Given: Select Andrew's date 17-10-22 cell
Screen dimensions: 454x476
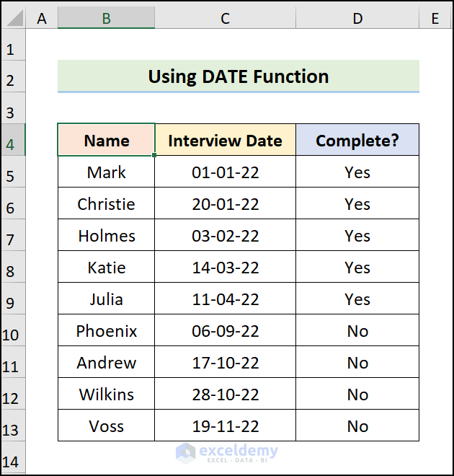Looking at the screenshot, I should click(225, 363).
